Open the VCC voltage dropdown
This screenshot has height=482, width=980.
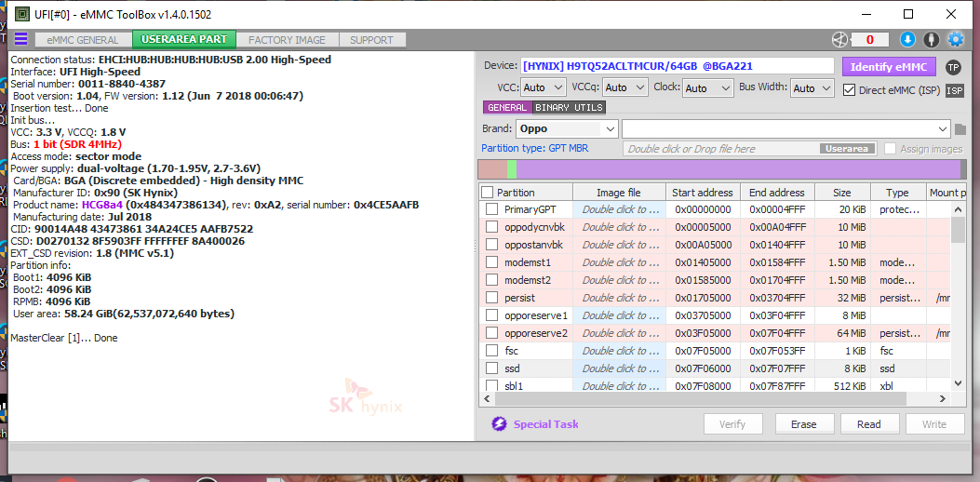(544, 88)
